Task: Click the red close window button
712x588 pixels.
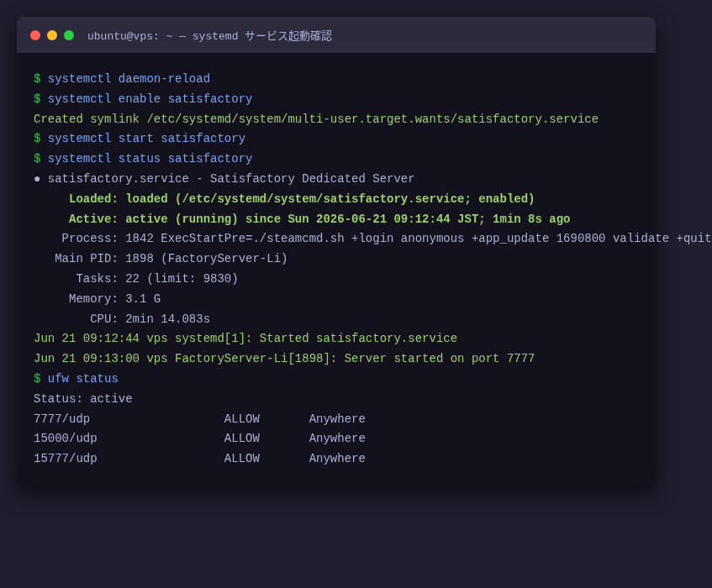Action: [x=35, y=35]
